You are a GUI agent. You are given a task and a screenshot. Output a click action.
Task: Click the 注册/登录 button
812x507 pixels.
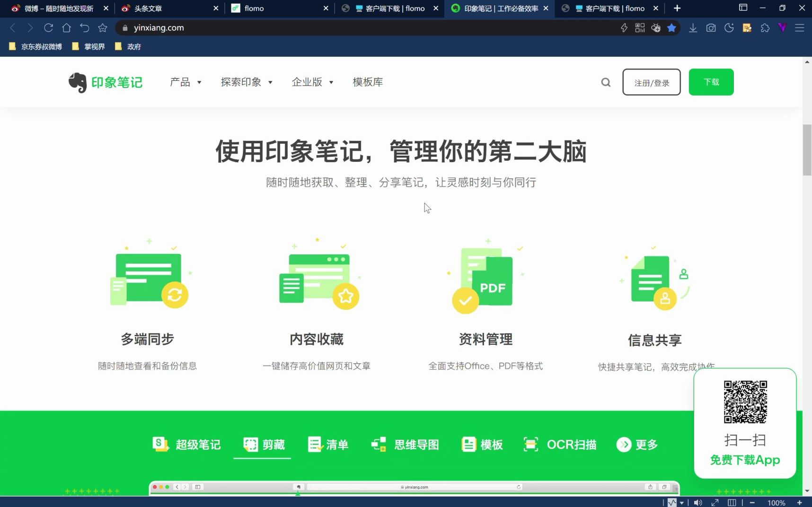(x=651, y=82)
